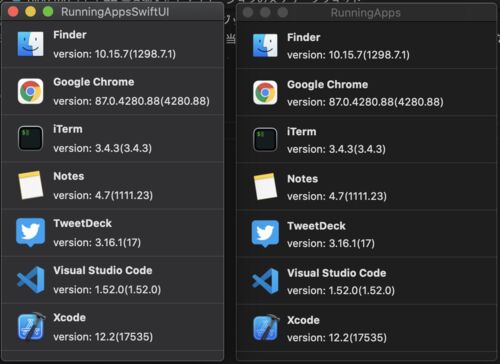Click the RunningAppsSwiftUI window title text
The image size is (500, 364).
115,12
